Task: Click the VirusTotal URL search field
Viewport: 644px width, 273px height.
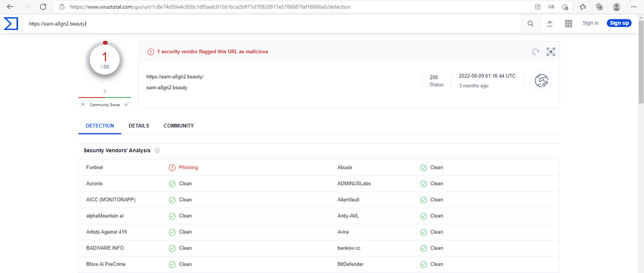Action: point(271,24)
